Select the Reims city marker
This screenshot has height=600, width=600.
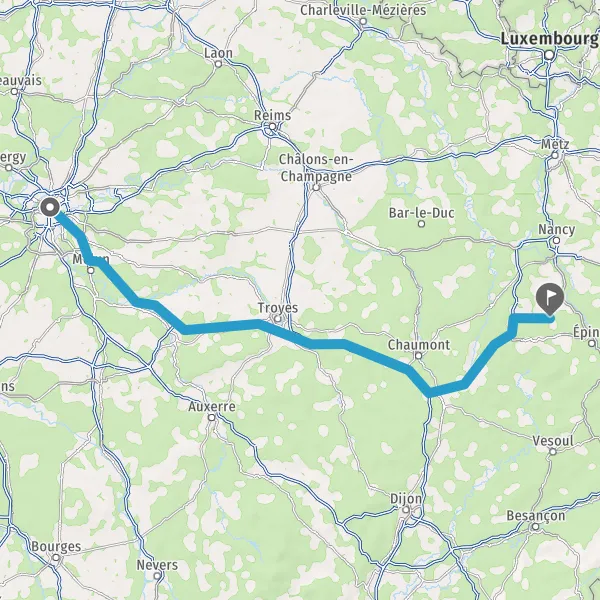tap(272, 126)
